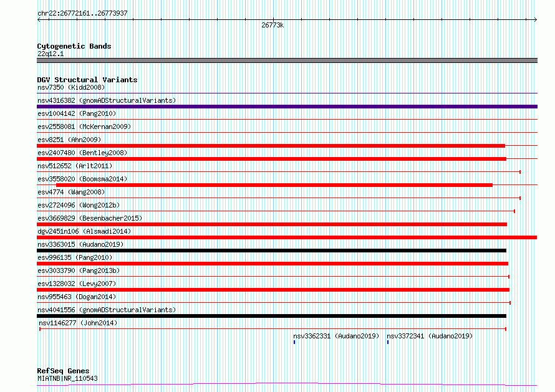Image resolution: width=555 pixels, height=392 pixels.
Task: Open nsv955463 (Dogan2014) variant label
Action: point(77,297)
